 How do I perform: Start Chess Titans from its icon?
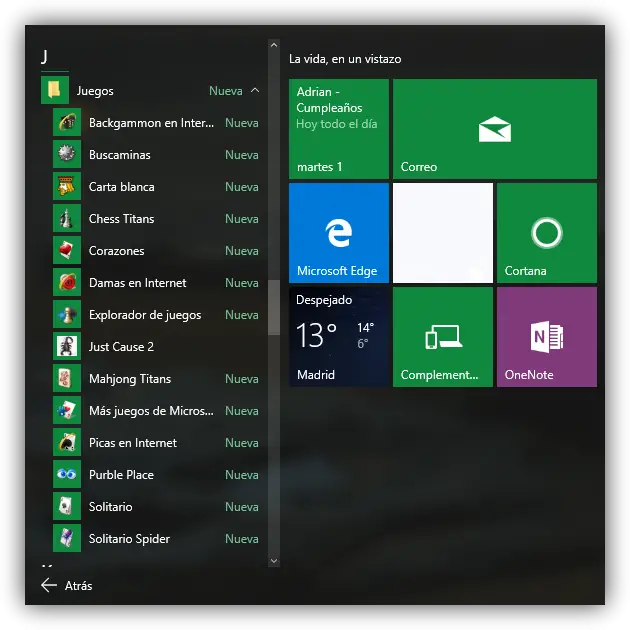67,219
